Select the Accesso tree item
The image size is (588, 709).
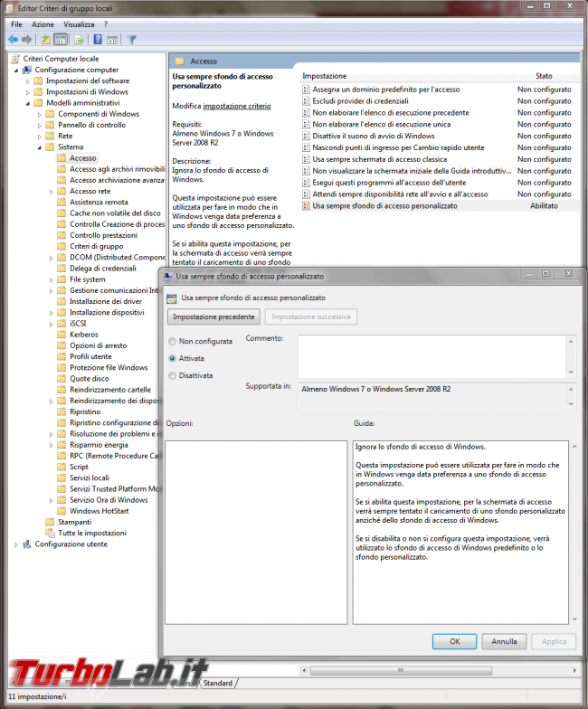[x=83, y=157]
